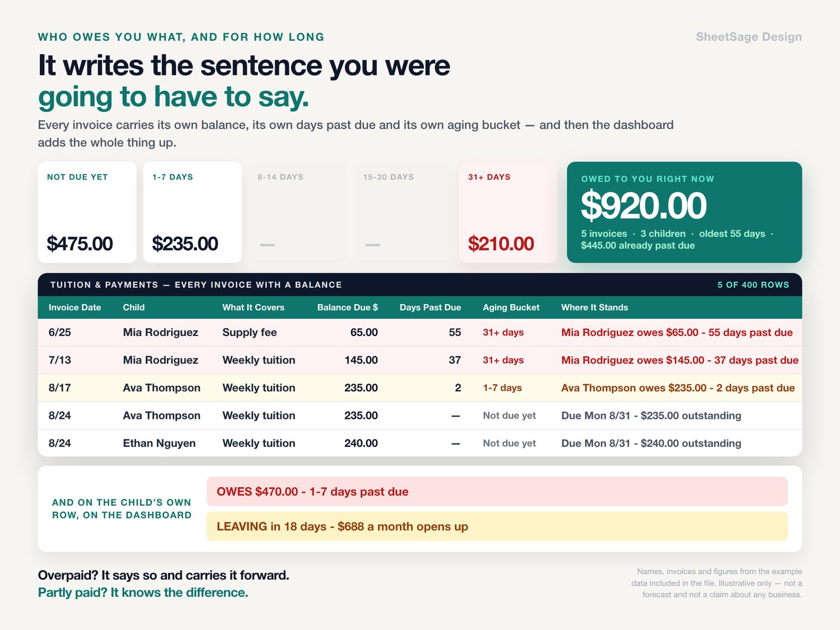Click the empty 15-30 DAYS bucket card
Image resolution: width=840 pixels, height=630 pixels.
(403, 212)
